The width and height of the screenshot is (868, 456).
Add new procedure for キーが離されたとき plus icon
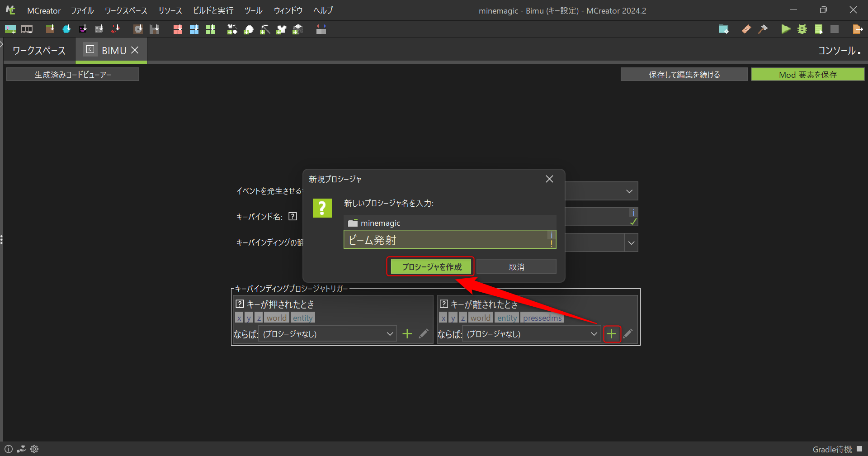tap(611, 334)
